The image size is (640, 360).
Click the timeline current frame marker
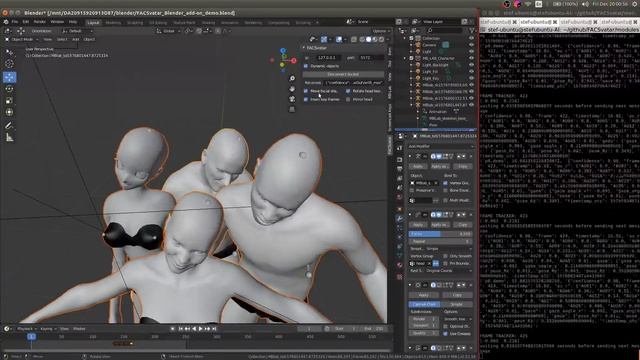tap(31, 337)
